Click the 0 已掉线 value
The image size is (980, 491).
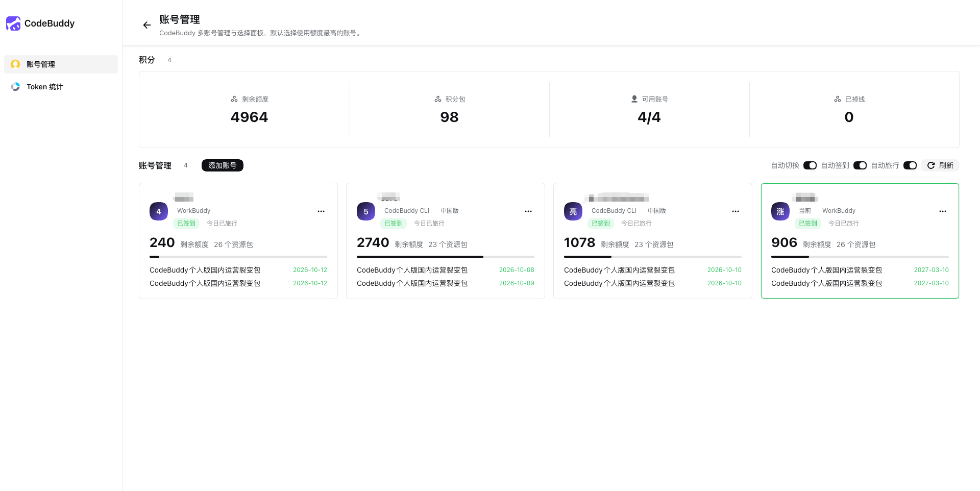849,117
